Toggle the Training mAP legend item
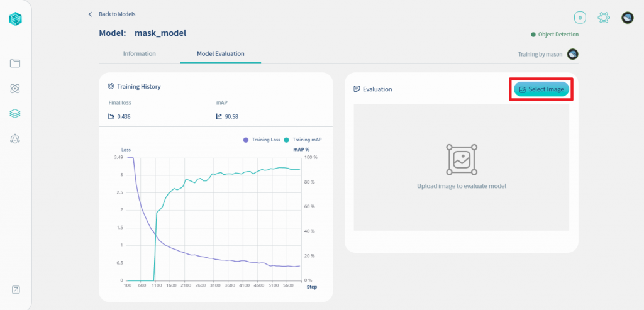The image size is (644, 310). pos(303,140)
